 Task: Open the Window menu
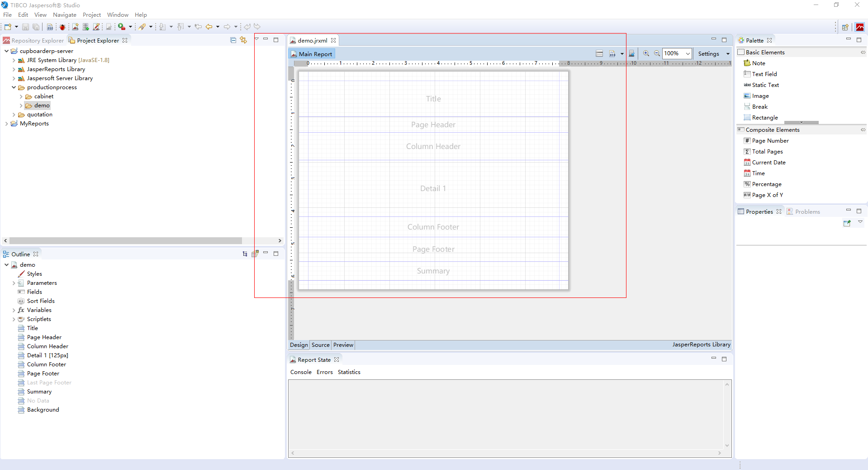118,15
